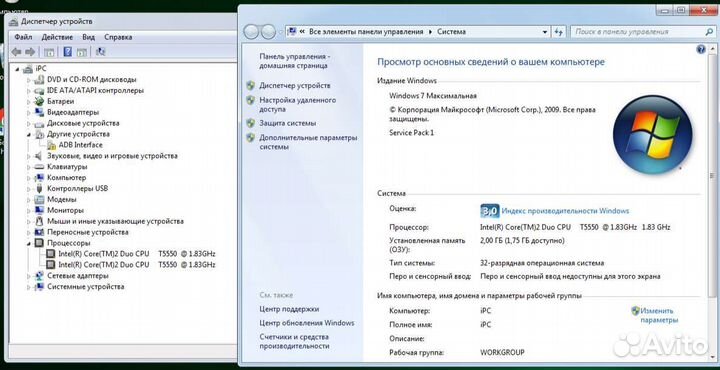Click the Back button in System window
Screen dimensions: 720x370
click(251, 32)
